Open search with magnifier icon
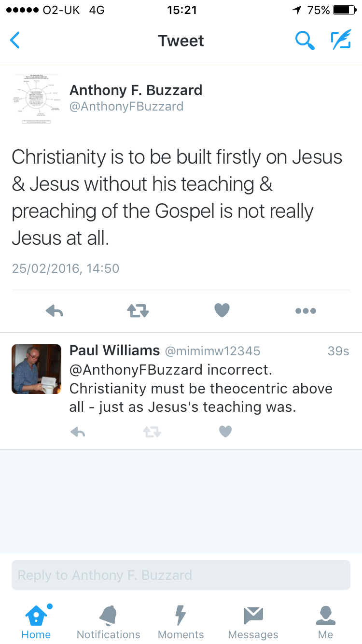Screen dimensions: 362x644 pyautogui.click(x=305, y=41)
